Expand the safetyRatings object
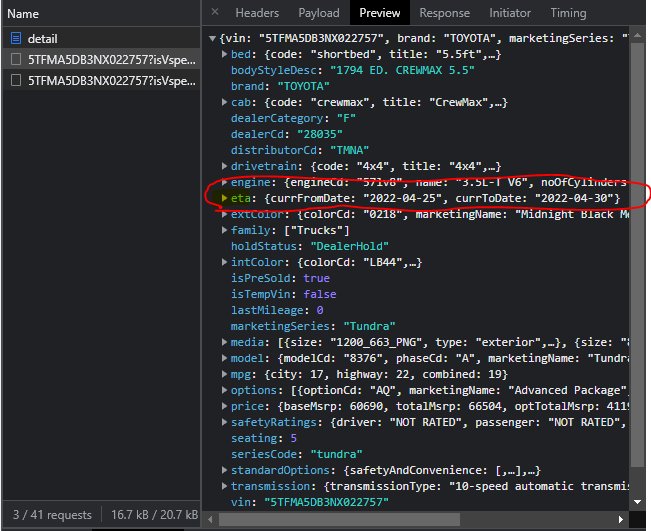Screen dimensions: 651x531 (x=224, y=422)
